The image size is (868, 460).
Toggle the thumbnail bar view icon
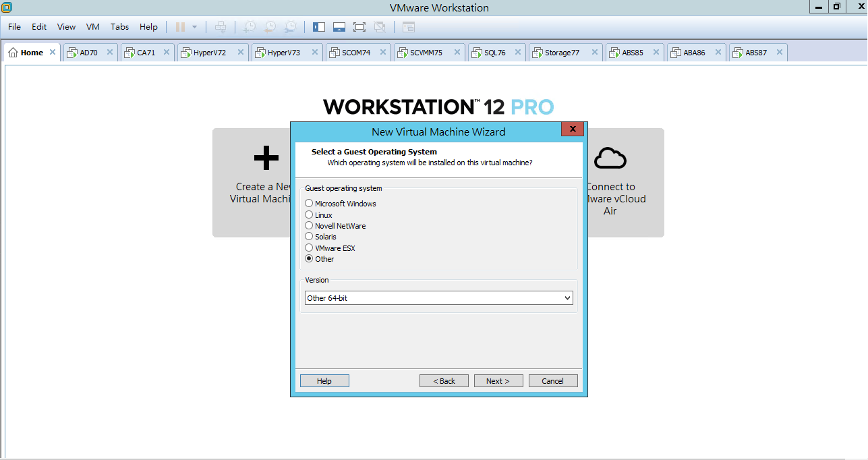(339, 27)
